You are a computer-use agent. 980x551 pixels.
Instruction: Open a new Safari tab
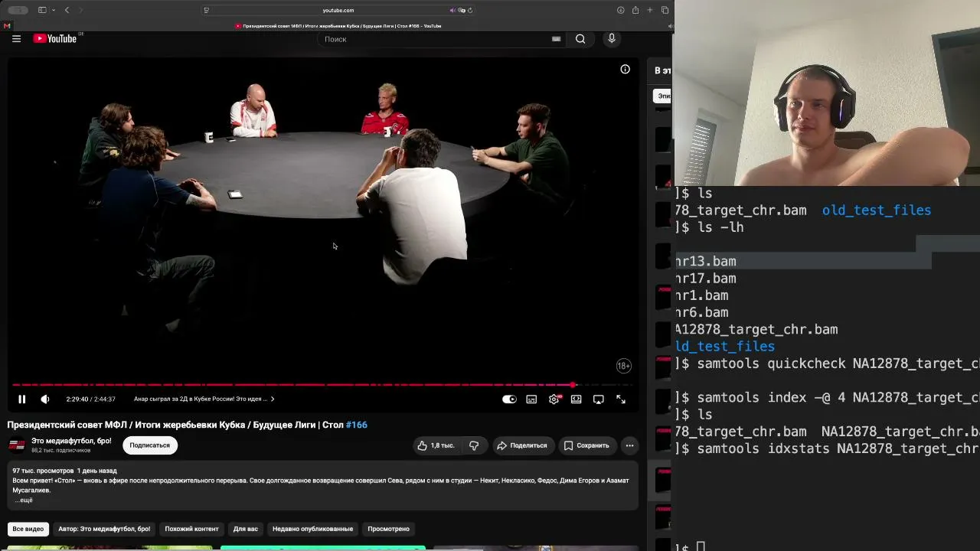650,10
